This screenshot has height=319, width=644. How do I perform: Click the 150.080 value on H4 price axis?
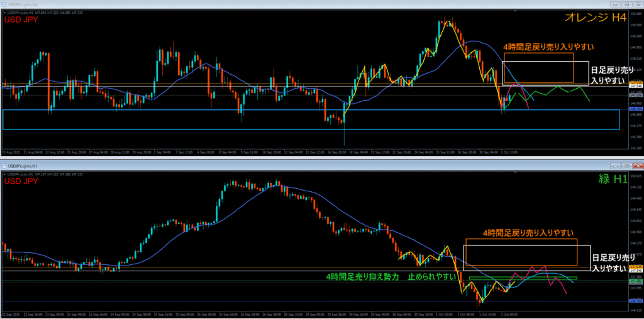point(635,14)
